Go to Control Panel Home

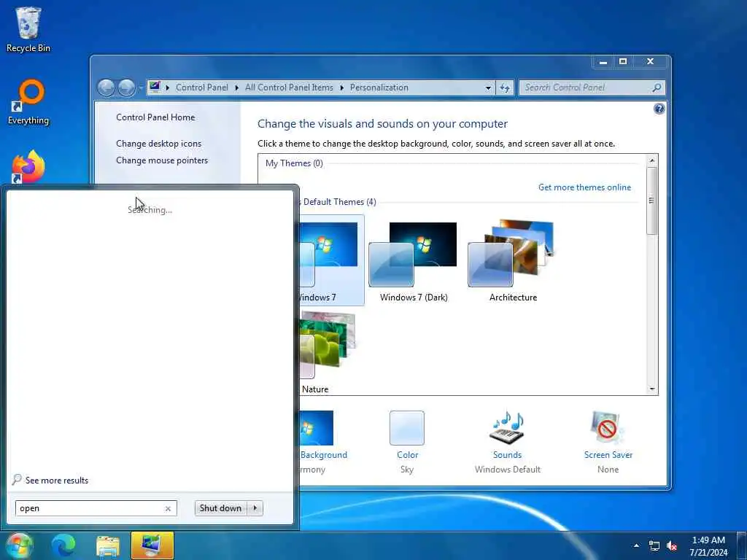pos(155,117)
